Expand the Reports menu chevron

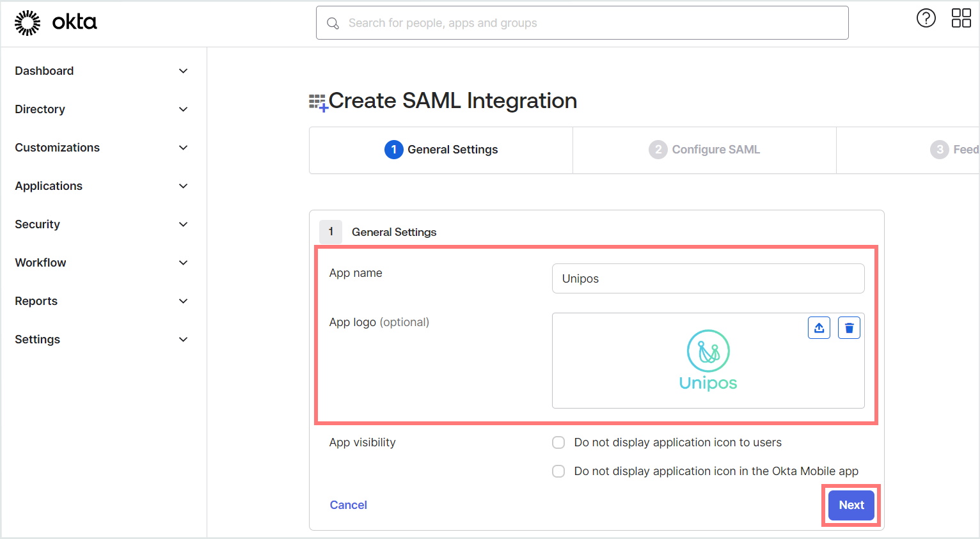pyautogui.click(x=183, y=301)
